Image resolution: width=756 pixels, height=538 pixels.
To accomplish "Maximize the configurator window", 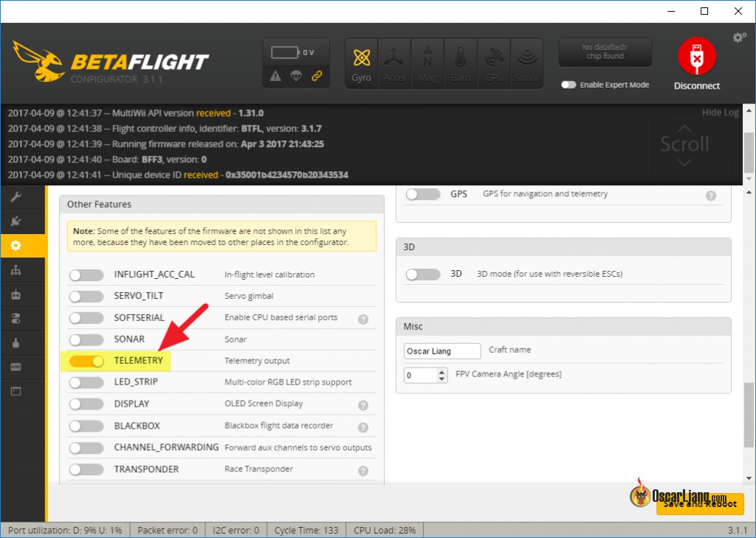I will pos(704,11).
